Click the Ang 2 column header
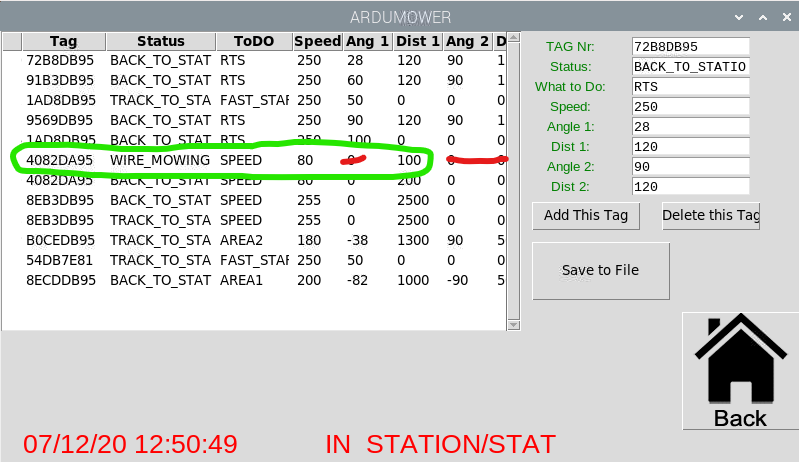Screen dimensions: 799x462 click(x=467, y=41)
